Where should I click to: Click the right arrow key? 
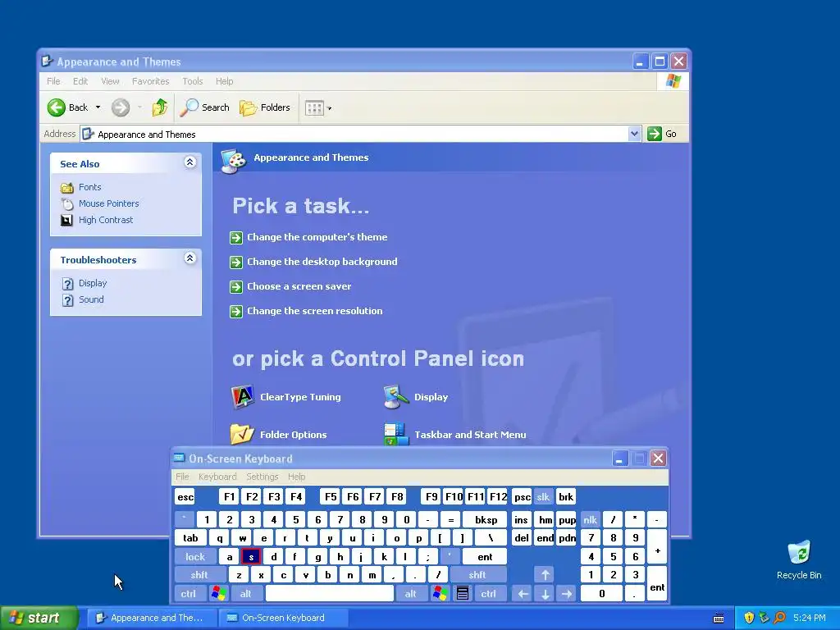point(567,594)
